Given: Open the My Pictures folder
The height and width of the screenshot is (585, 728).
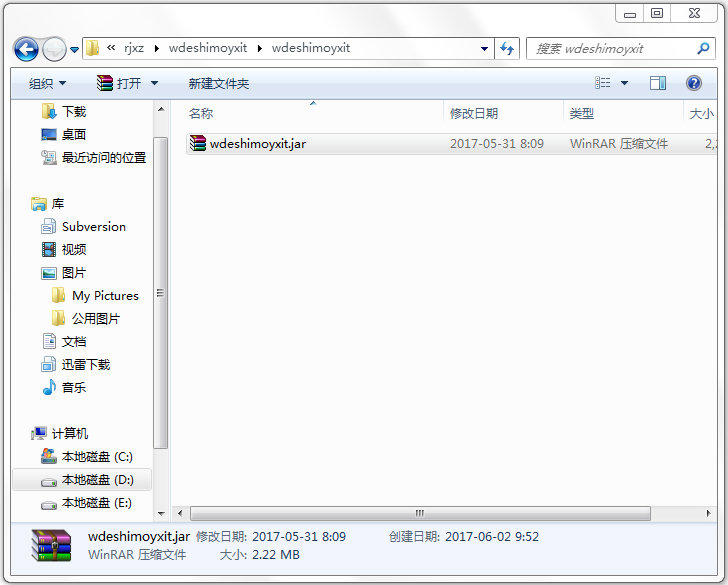Looking at the screenshot, I should [105, 296].
